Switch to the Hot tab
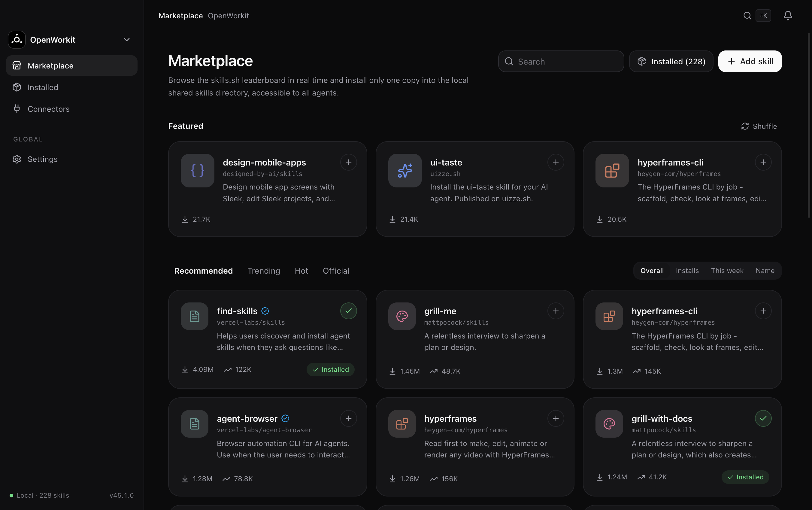 click(x=301, y=271)
